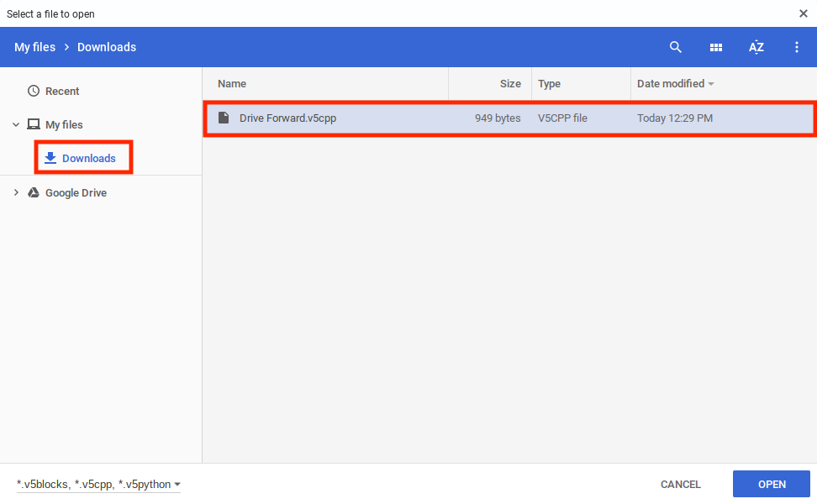Select the Downloads download-arrow icon in the sidebar

point(50,158)
